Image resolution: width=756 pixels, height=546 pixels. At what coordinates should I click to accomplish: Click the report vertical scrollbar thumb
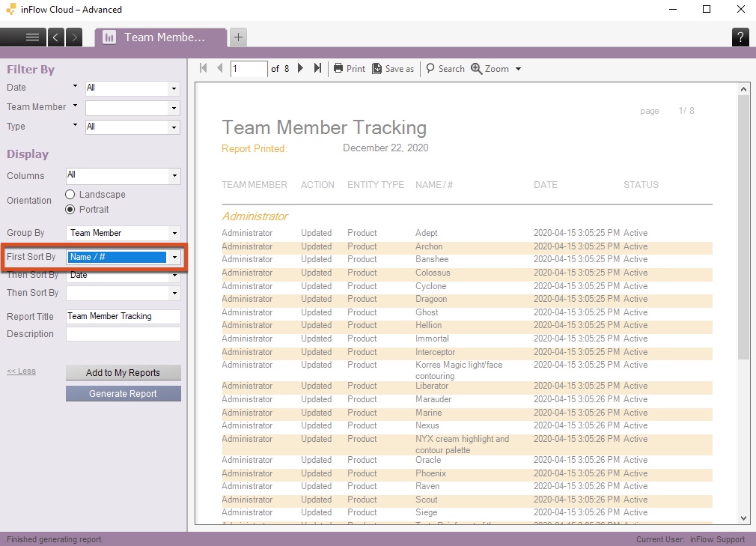(743, 227)
